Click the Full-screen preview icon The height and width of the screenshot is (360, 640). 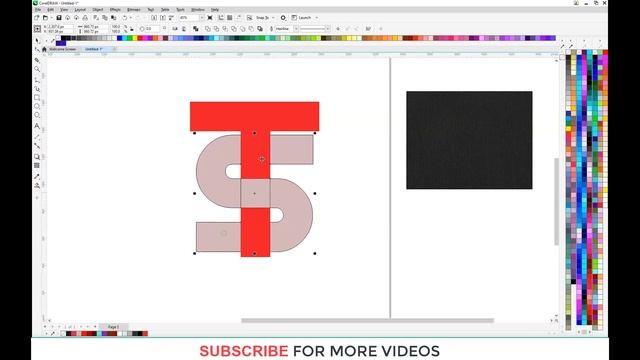pyautogui.click(x=210, y=18)
